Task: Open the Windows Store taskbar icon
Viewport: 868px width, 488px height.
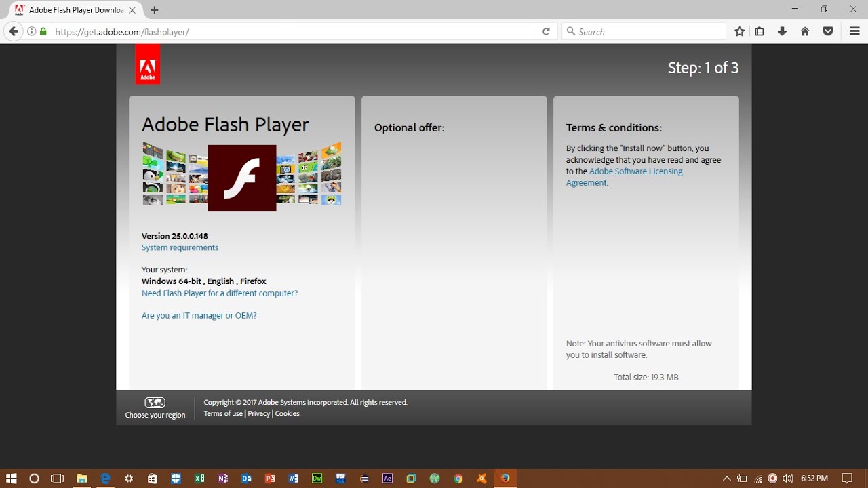Action: pos(153,478)
